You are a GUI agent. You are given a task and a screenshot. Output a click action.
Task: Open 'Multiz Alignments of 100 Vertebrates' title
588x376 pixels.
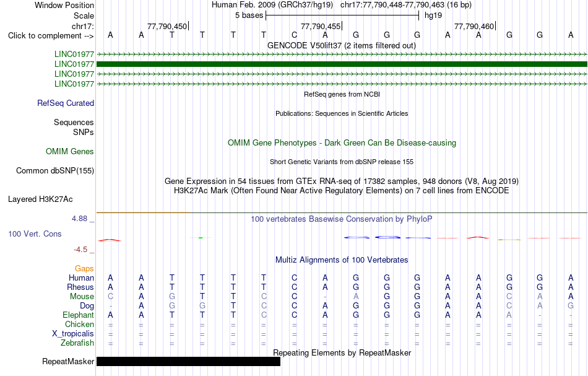(x=342, y=260)
